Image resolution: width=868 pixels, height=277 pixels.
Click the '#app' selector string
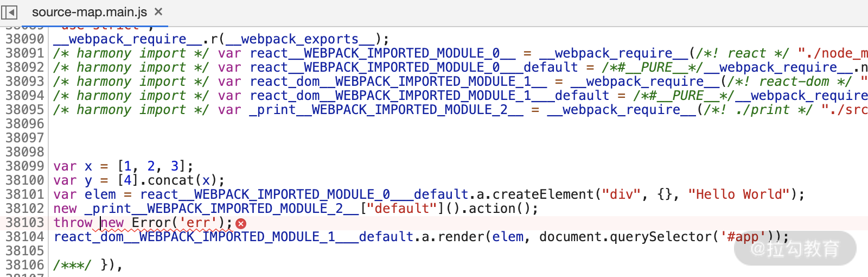click(x=743, y=237)
